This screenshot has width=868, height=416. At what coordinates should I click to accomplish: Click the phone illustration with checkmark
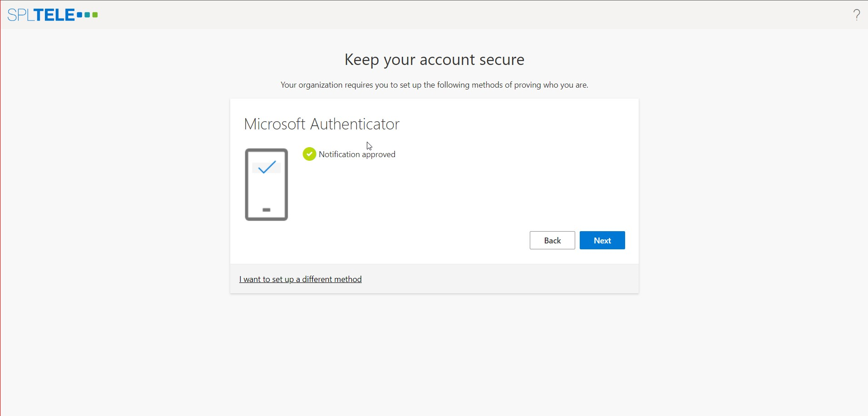click(266, 185)
